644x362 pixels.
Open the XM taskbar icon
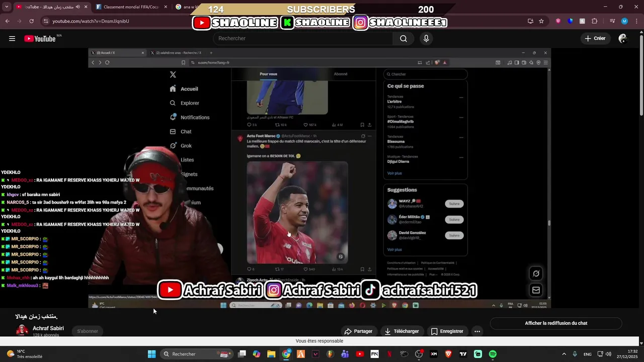pos(434,354)
